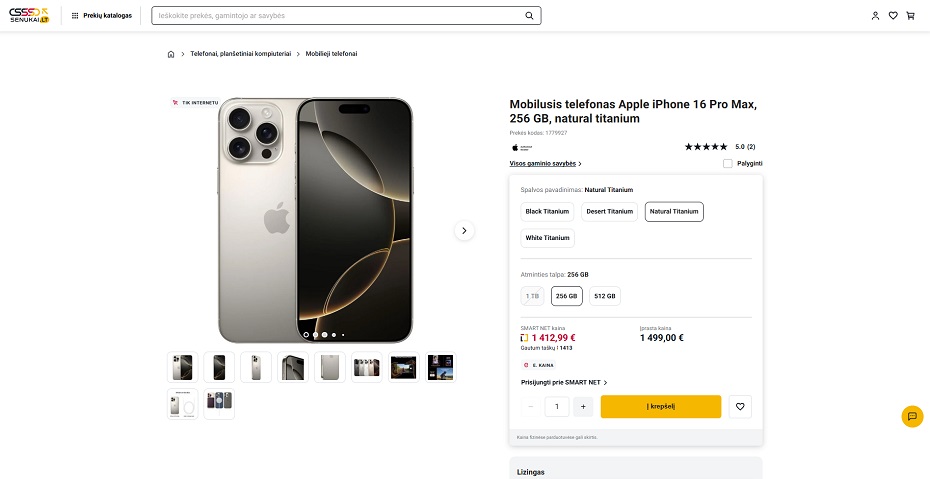Viewport: 930px width, 479px height.
Task: Open wishlist heart icon in header
Action: (893, 16)
